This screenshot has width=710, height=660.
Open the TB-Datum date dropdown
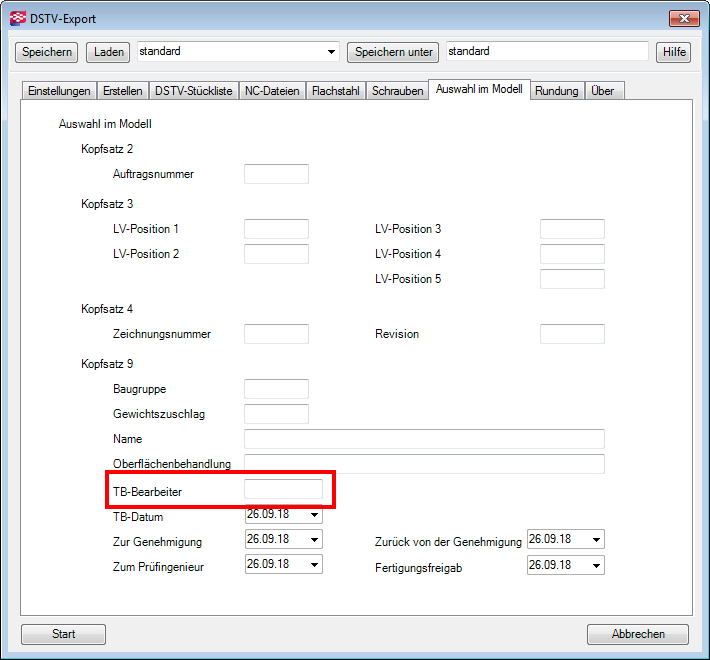click(x=314, y=515)
